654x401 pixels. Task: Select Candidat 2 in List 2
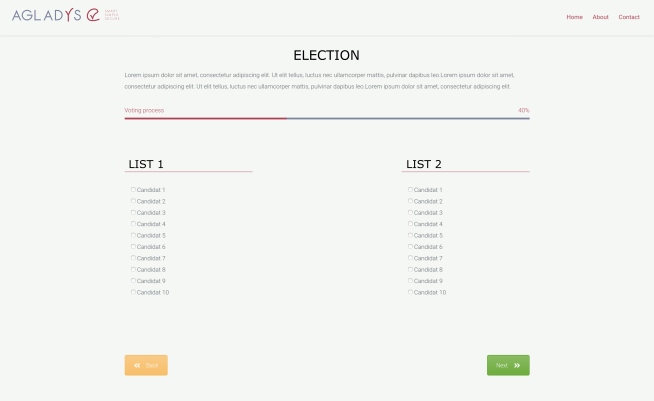click(x=410, y=201)
